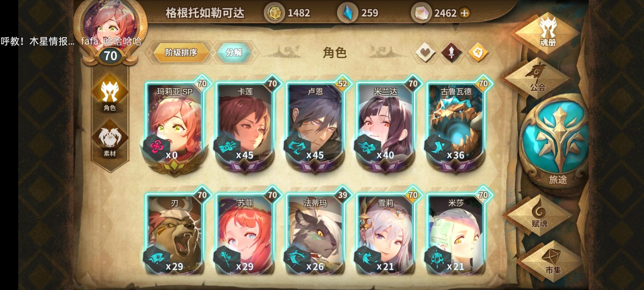
Task: Click the plus icon beside 2462
Action: 465,13
